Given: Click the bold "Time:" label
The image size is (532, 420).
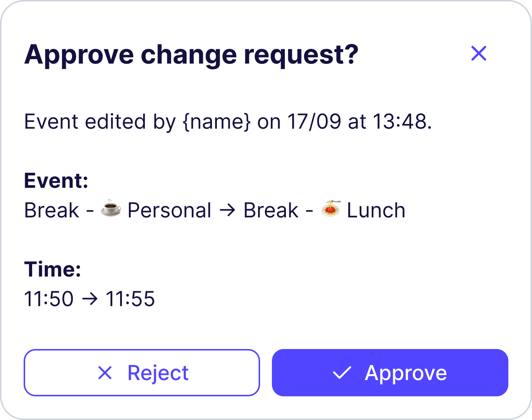Looking at the screenshot, I should coord(52,269).
